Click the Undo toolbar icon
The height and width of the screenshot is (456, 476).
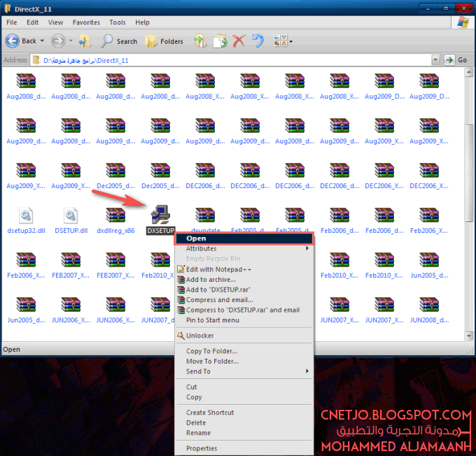pos(258,41)
